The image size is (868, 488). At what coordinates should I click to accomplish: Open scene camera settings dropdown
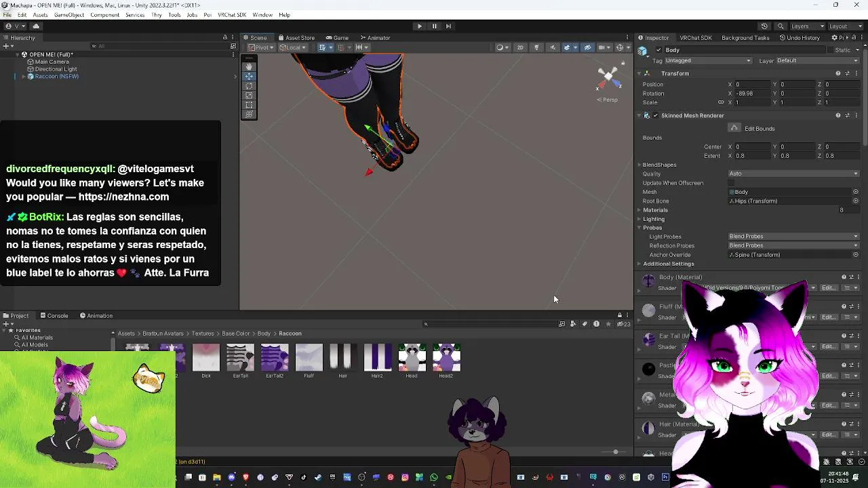point(604,47)
